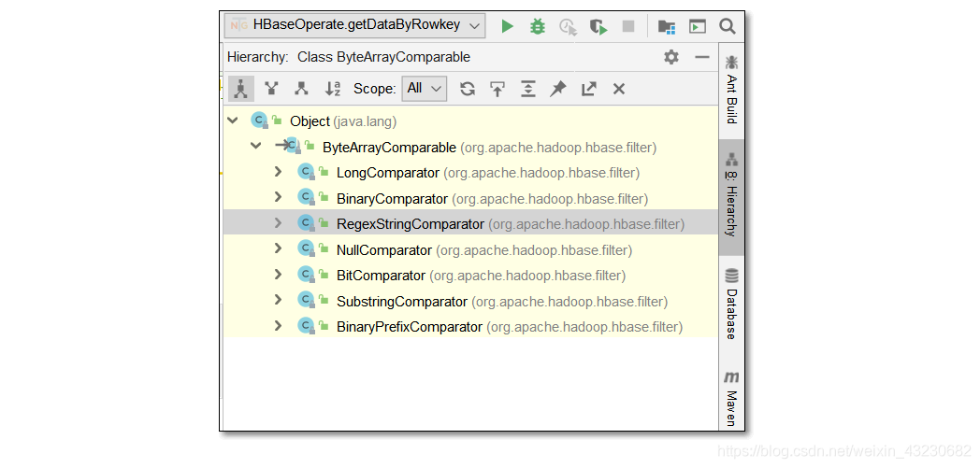Pin the hierarchy tab with pin icon
Screen dimensions: 980x468
point(558,89)
